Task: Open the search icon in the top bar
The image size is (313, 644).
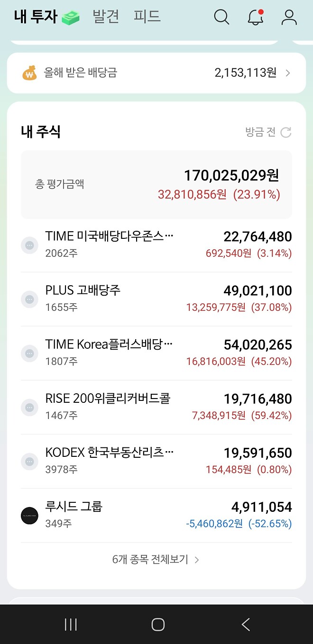Action: [221, 17]
